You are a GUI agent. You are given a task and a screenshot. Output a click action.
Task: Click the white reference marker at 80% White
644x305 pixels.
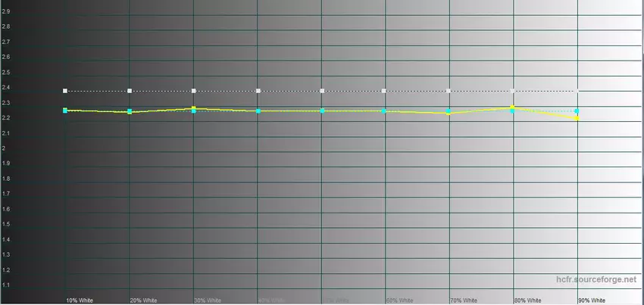point(513,91)
